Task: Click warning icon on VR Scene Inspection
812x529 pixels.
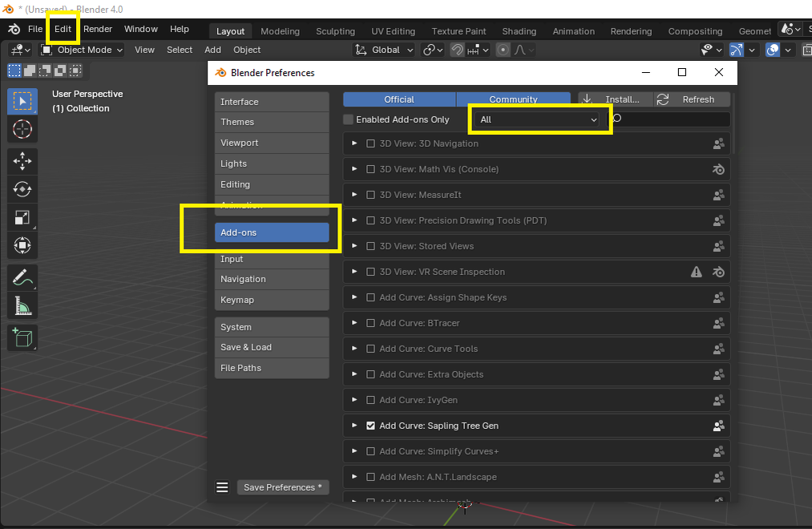Action: tap(696, 272)
